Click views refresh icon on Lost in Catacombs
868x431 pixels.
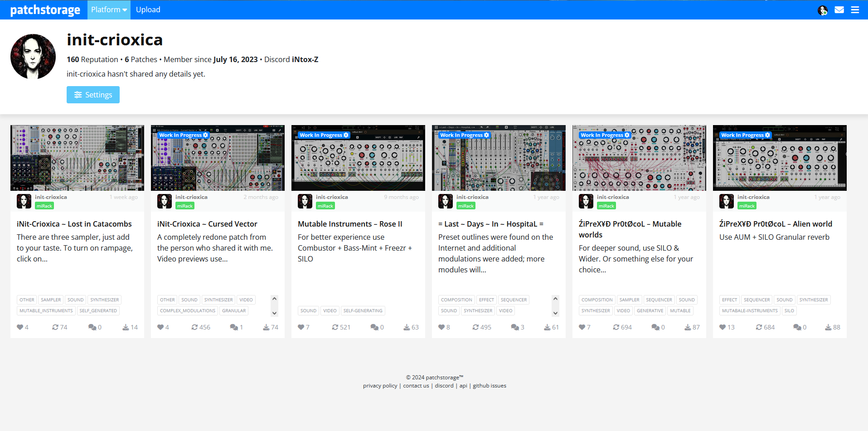(55, 327)
